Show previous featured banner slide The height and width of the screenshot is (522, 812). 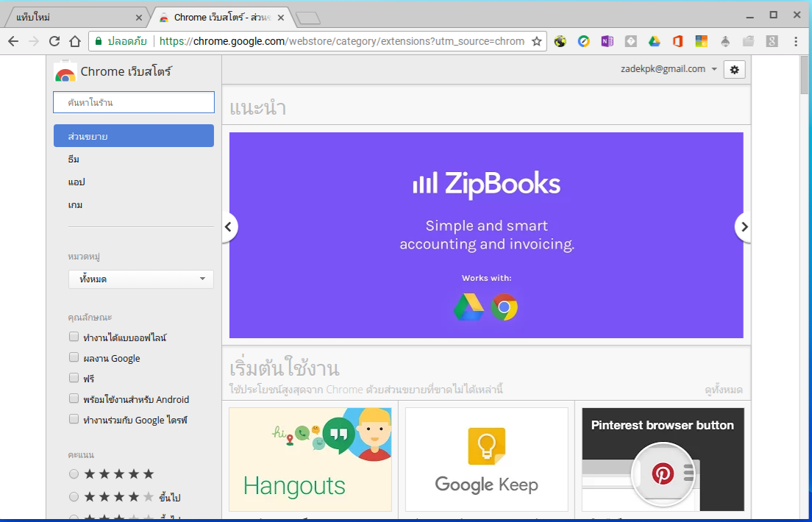(228, 227)
